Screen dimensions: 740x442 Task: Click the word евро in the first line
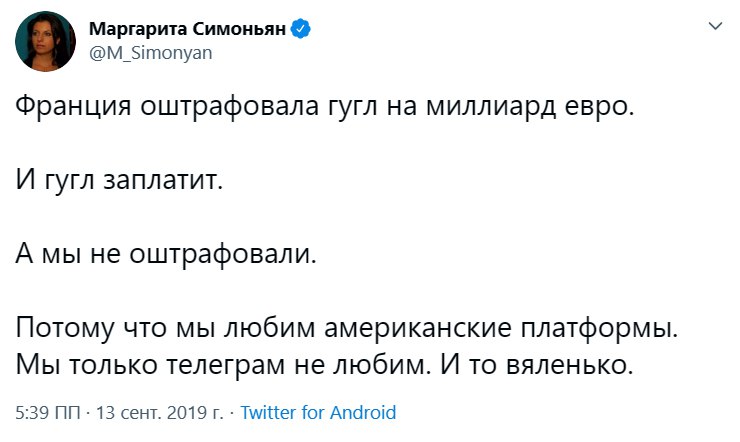(600, 108)
